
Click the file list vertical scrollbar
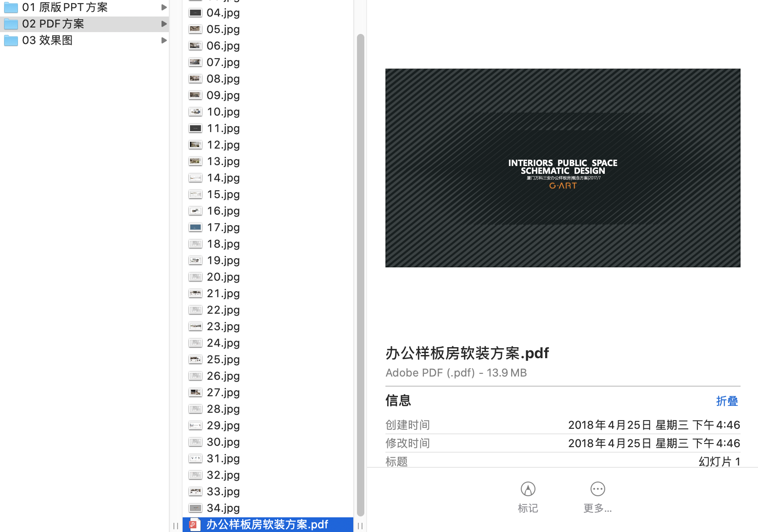pos(361,275)
